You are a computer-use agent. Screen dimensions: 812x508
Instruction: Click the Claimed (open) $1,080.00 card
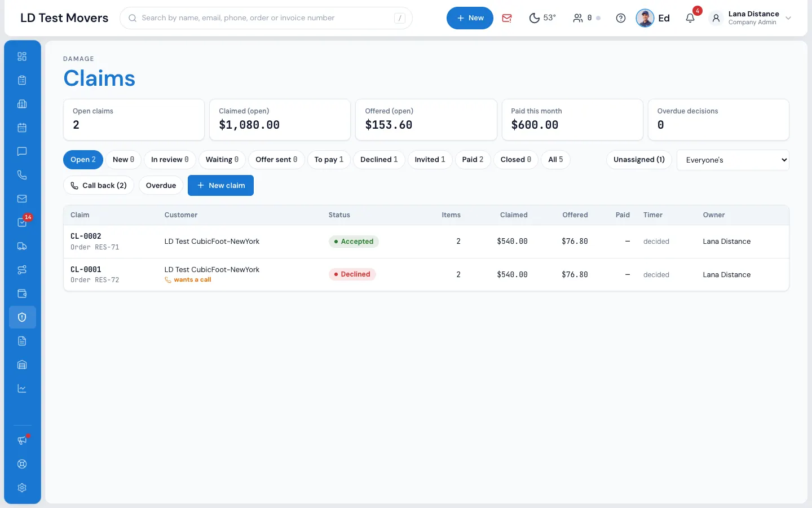[x=280, y=120]
